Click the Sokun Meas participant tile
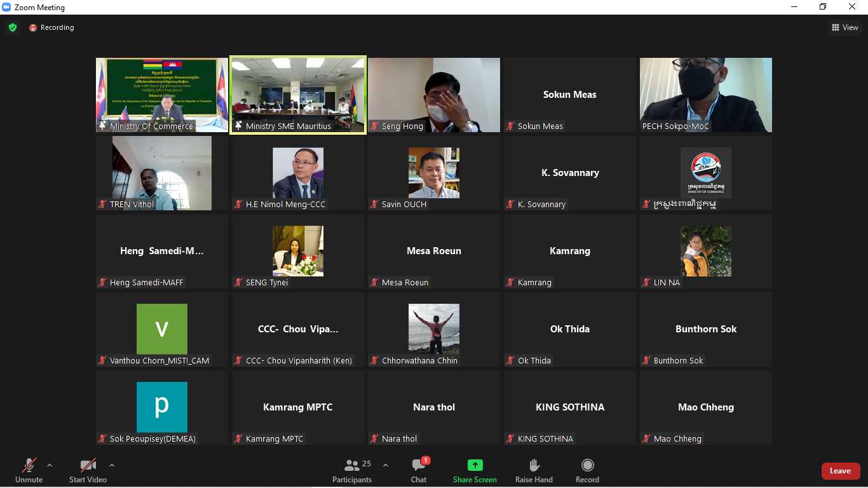The width and height of the screenshot is (868, 488). click(x=570, y=95)
